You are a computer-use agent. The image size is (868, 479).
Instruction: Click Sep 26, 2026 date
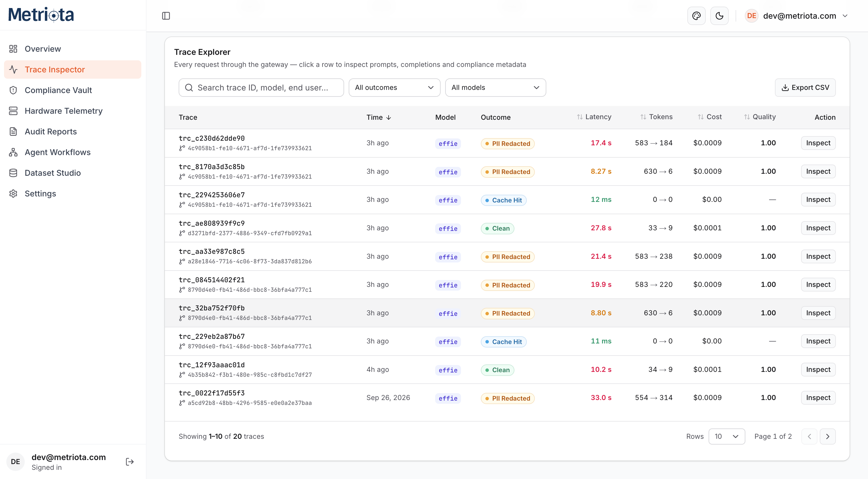click(388, 398)
